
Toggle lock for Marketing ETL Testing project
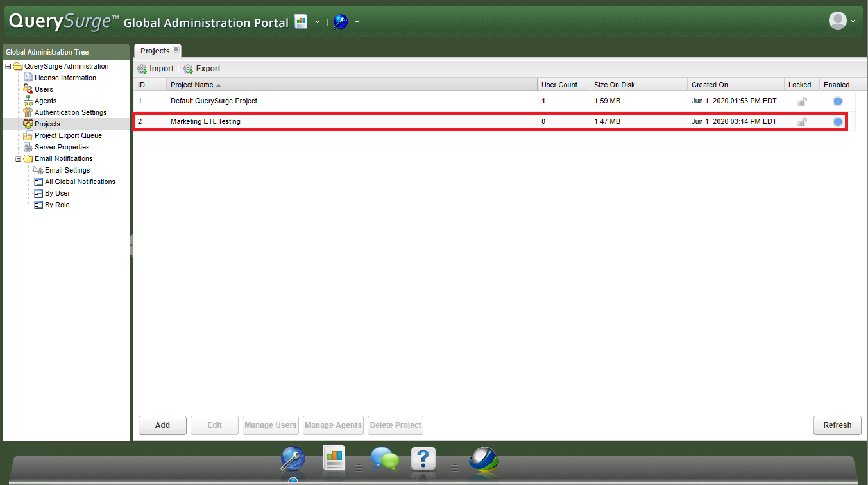click(801, 122)
